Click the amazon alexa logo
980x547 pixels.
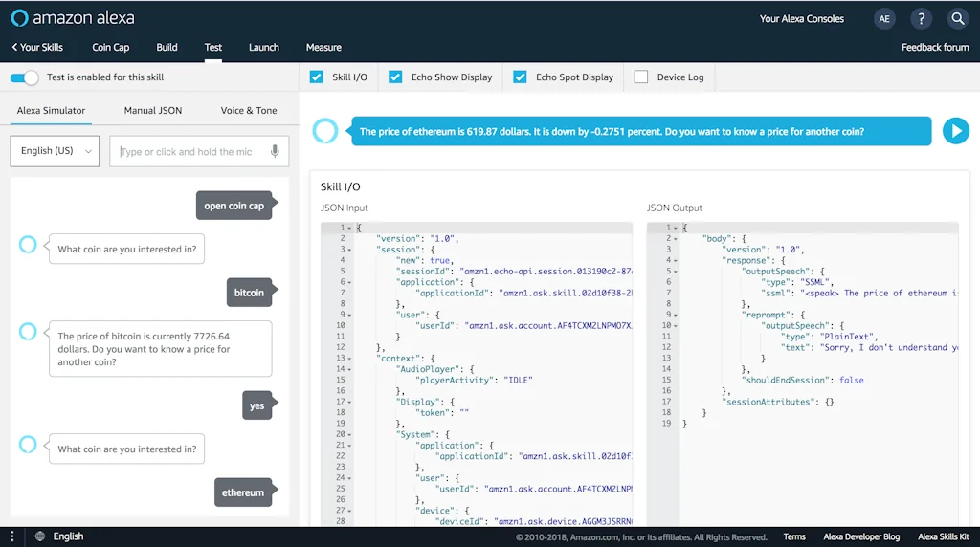pyautogui.click(x=73, y=18)
